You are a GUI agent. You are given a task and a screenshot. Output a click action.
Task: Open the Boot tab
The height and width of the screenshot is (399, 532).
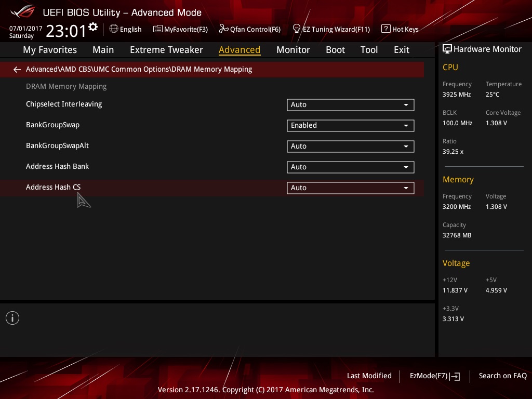(335, 50)
